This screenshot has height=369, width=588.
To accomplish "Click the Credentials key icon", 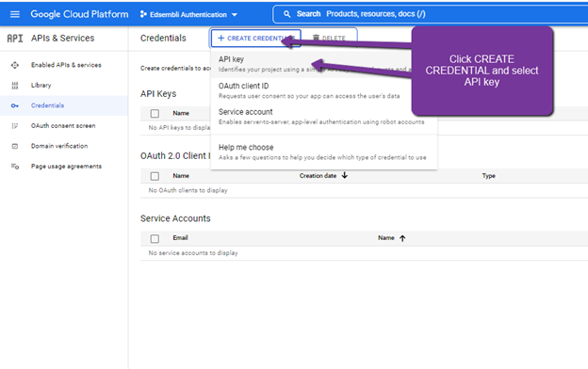I will (x=15, y=105).
